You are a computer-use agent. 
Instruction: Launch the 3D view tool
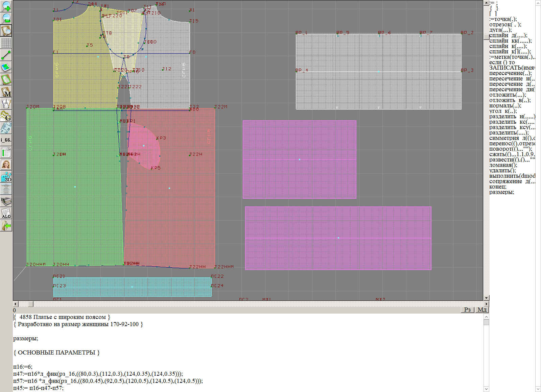(6, 177)
